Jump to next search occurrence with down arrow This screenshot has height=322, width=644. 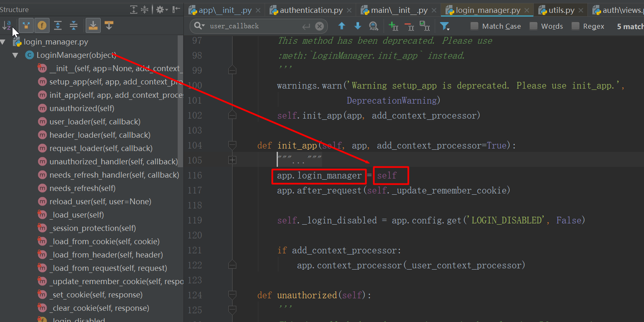357,26
